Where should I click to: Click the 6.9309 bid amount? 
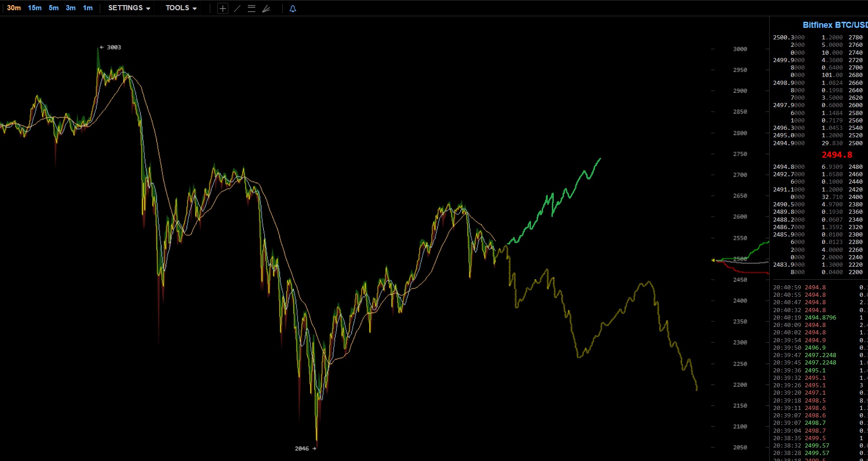(832, 167)
